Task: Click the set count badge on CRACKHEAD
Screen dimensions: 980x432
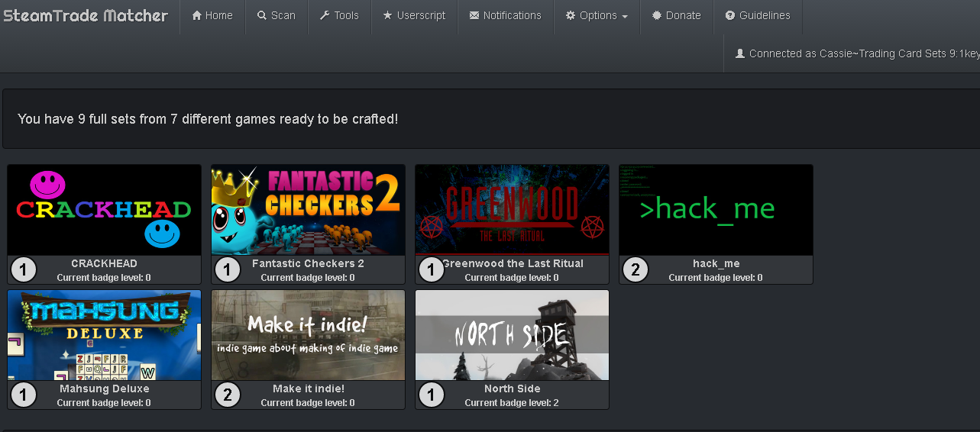Action: (24, 269)
